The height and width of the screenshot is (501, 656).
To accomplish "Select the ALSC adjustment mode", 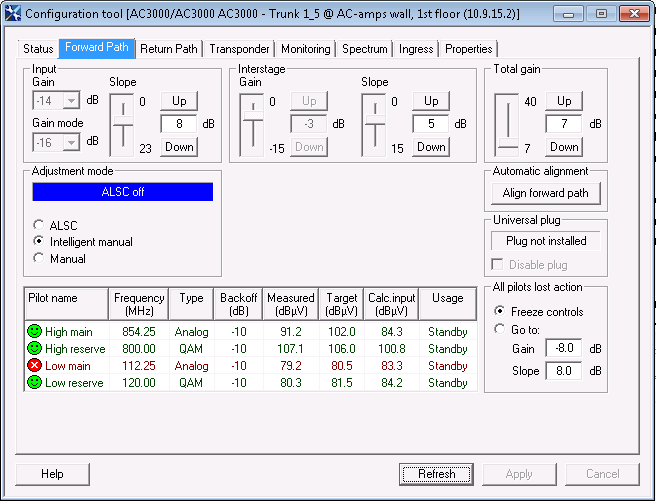I will [38, 225].
